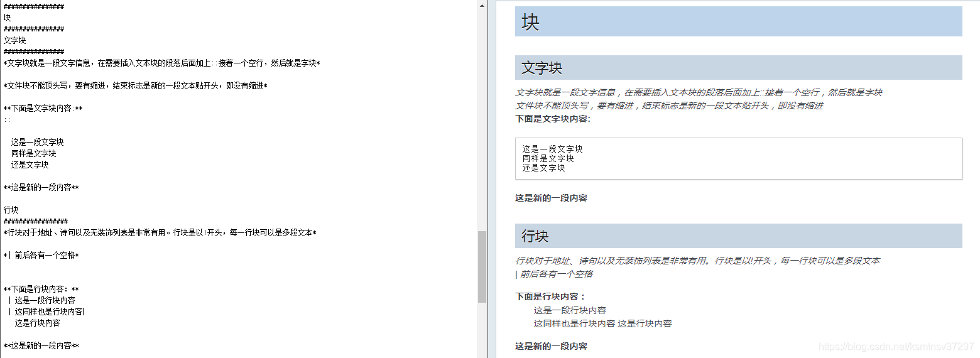
Task: Click the '::' line in editor
Action: pyautogui.click(x=7, y=119)
